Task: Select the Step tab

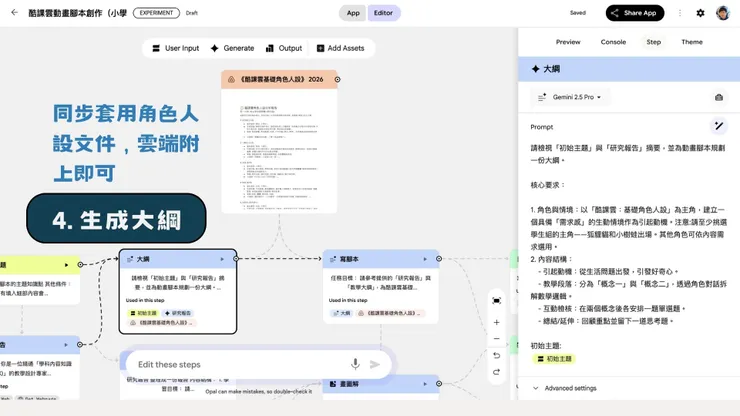Action: coord(653,42)
